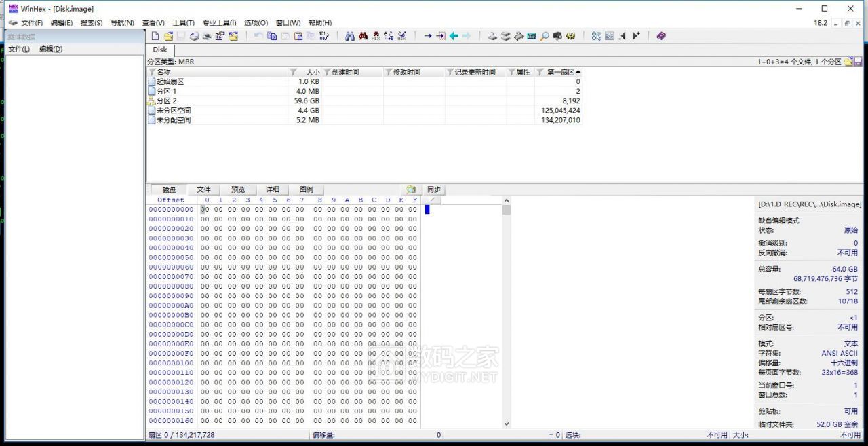The width and height of the screenshot is (868, 446).
Task: Click the disk save icon in directory header
Action: tap(858, 62)
